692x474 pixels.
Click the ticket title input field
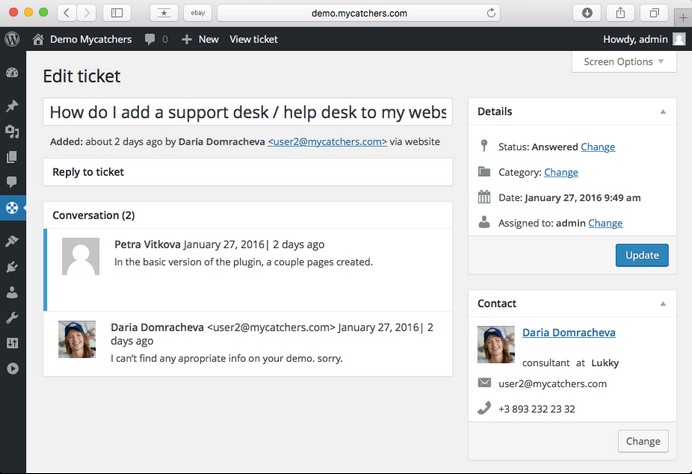click(248, 112)
